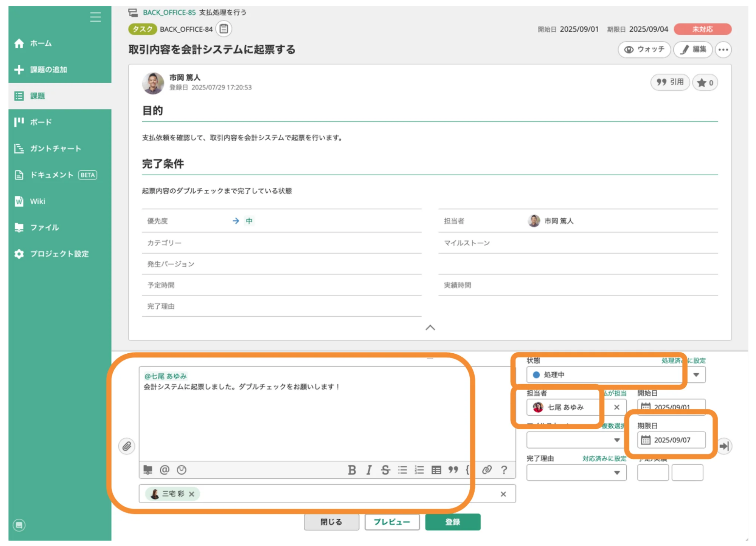Apply bold formatting
The image size is (756, 546).
coord(352,470)
